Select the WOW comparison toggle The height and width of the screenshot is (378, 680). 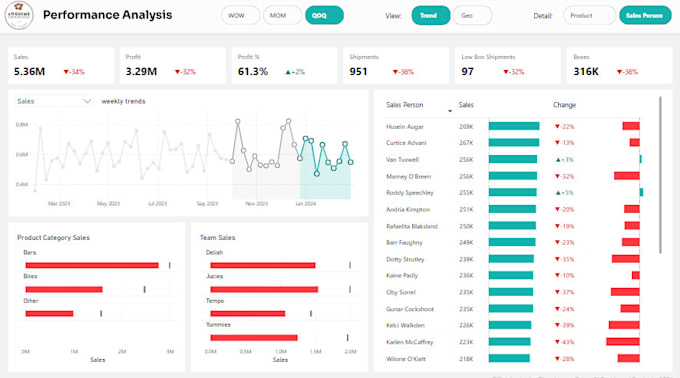pyautogui.click(x=240, y=15)
